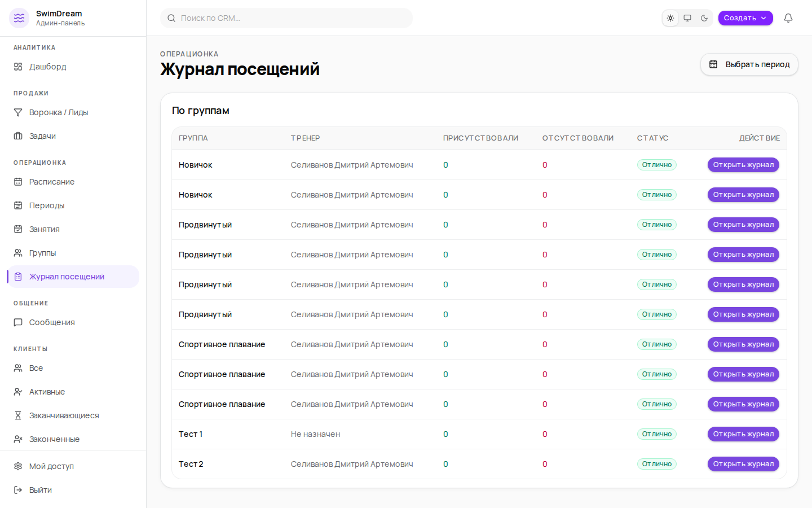
Task: Click the Отлично status badge for Тест 2
Action: [x=657, y=464]
